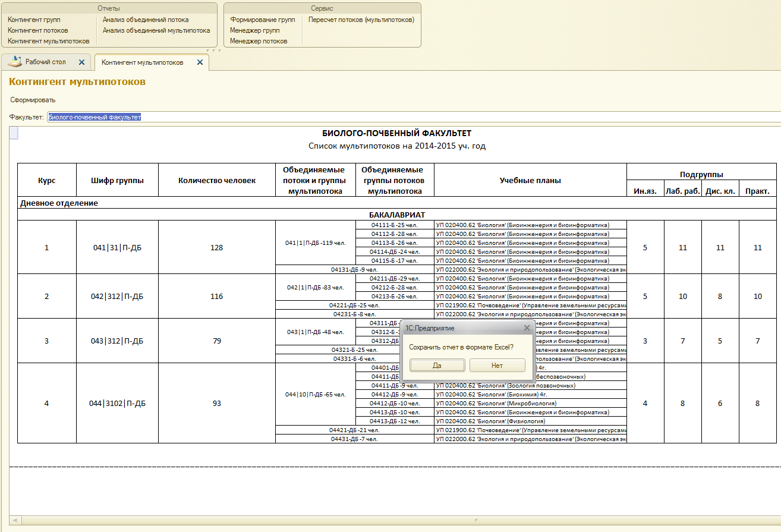Click cell 04111-Б -25 чел.

coord(395,225)
